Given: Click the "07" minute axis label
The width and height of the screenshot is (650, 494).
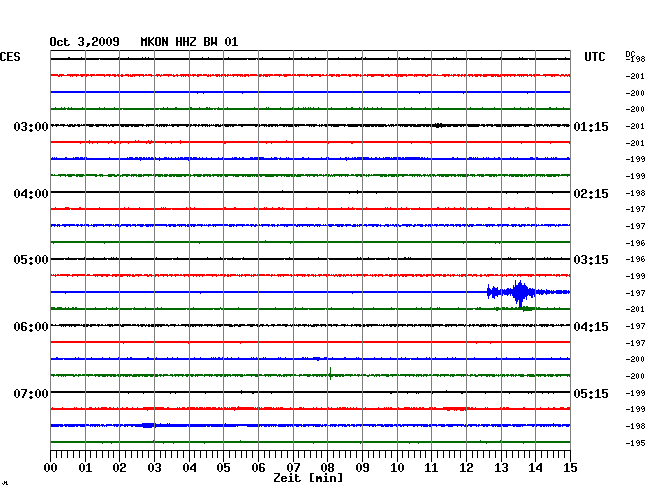Looking at the screenshot, I should click(x=293, y=468).
